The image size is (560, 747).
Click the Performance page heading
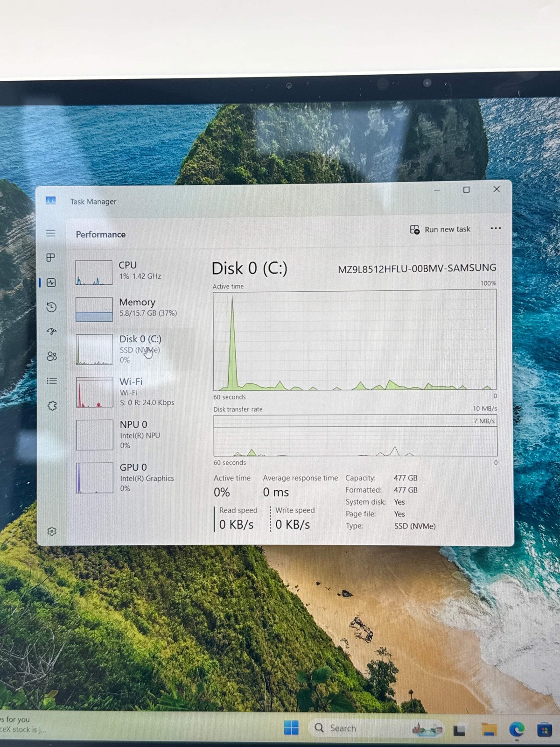(101, 234)
